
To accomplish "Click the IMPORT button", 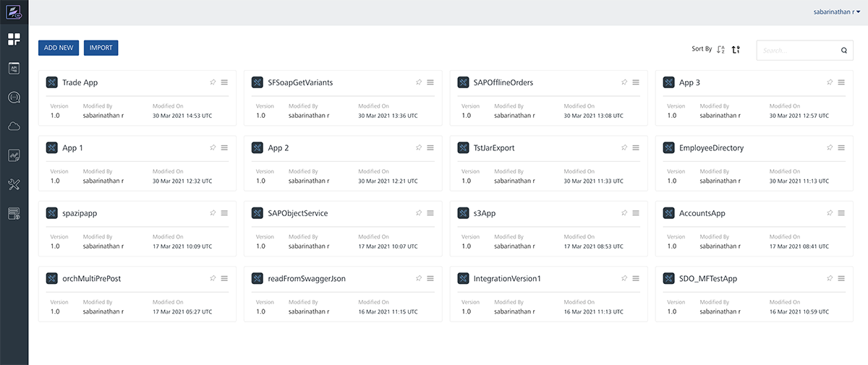I will click(x=101, y=48).
